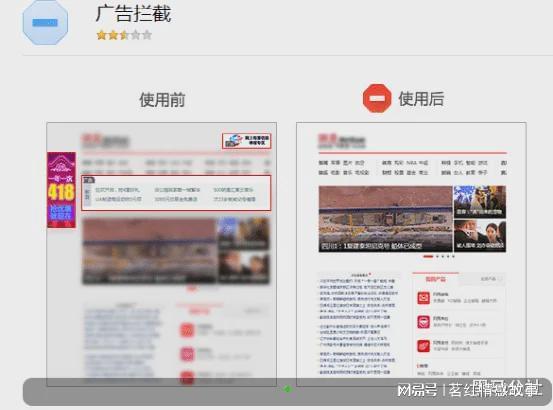Open the blurred 使用前 screenshot preview
This screenshot has height=410, width=553.
pos(162,254)
